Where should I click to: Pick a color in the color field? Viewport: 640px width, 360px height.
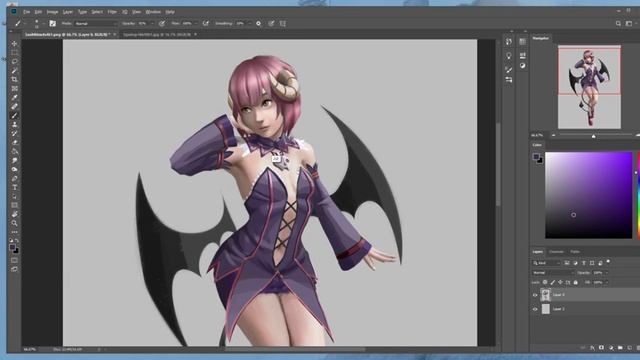point(589,195)
